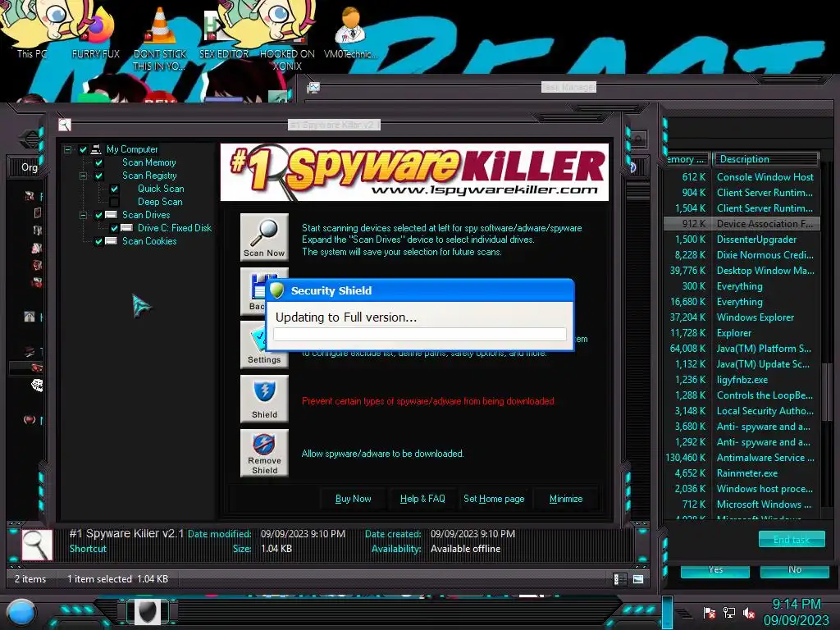
Task: Click the Drive C: Fixed Disk icon
Action: tap(126, 228)
